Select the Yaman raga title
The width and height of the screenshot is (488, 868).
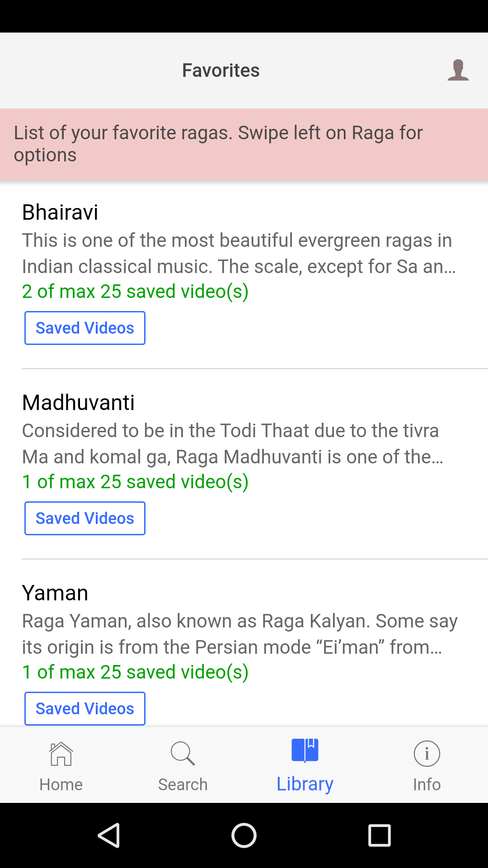55,593
